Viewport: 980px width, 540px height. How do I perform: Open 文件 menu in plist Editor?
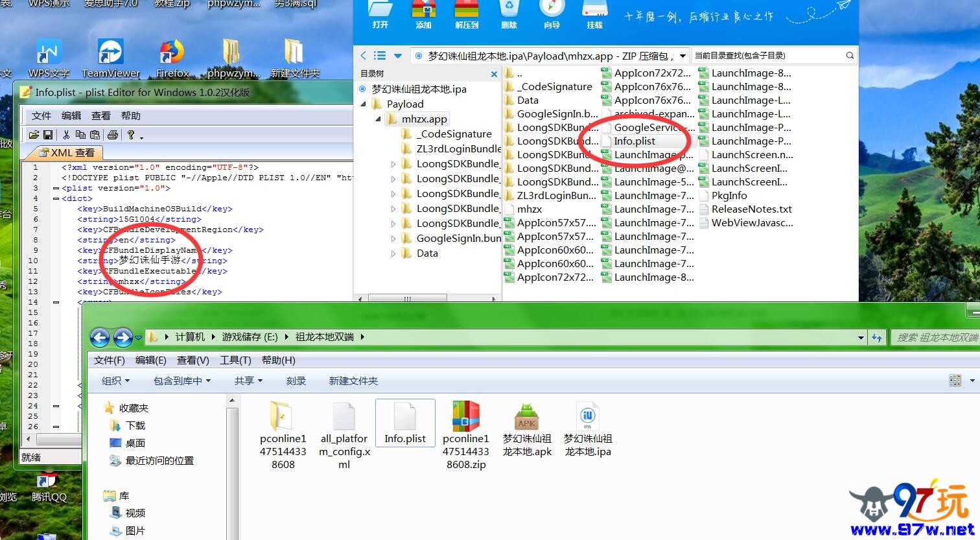(41, 115)
